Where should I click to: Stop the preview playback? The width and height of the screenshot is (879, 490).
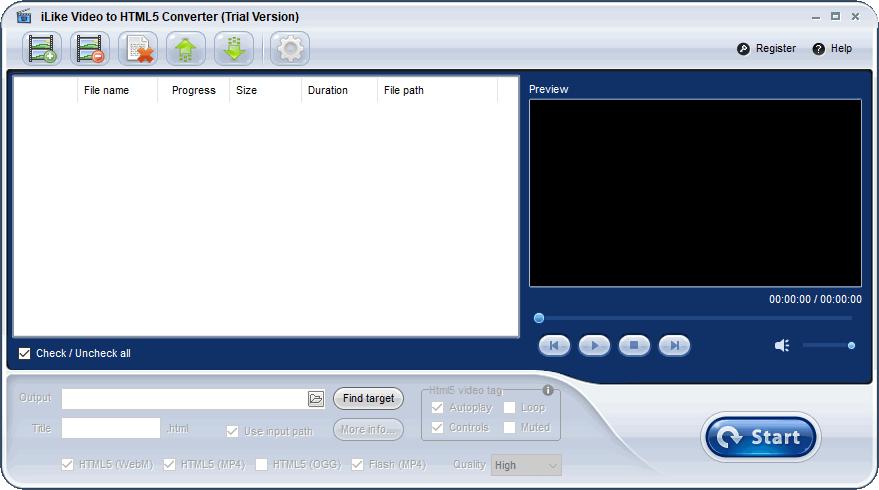[634, 345]
